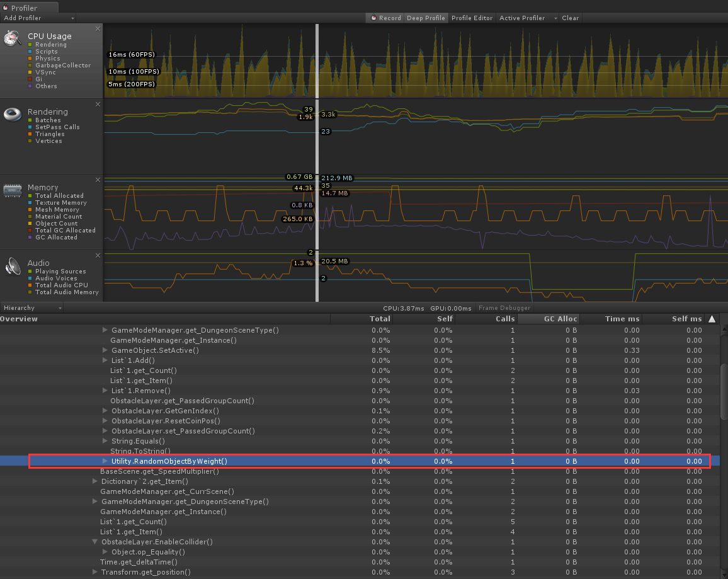Screen dimensions: 728x579
Task: Close the Memory profiler module
Action: point(98,180)
